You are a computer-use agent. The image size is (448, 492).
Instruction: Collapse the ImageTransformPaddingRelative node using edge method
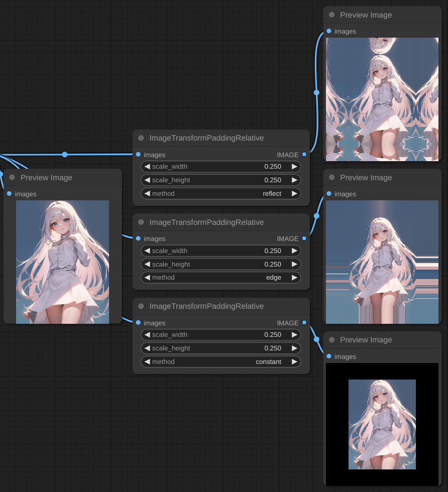click(141, 222)
